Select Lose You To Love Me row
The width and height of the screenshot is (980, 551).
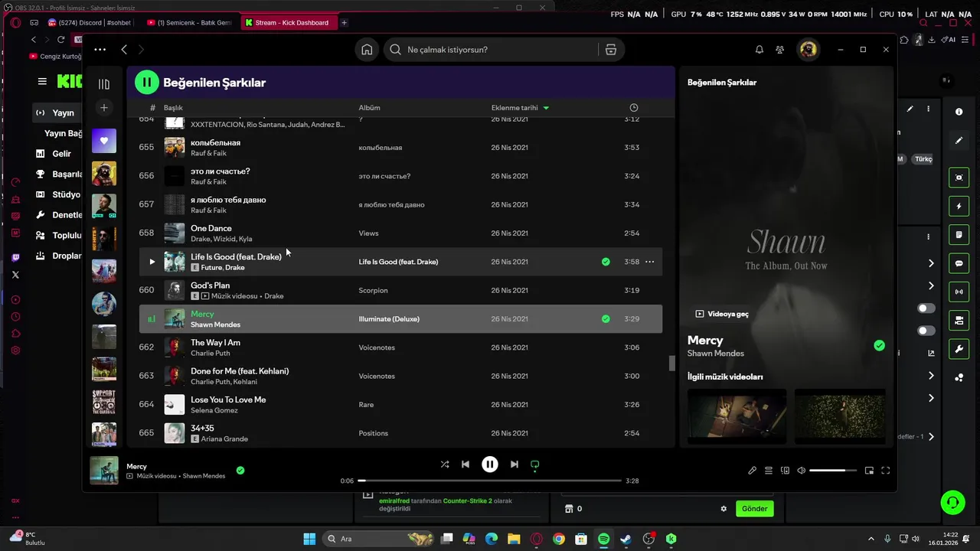point(400,404)
